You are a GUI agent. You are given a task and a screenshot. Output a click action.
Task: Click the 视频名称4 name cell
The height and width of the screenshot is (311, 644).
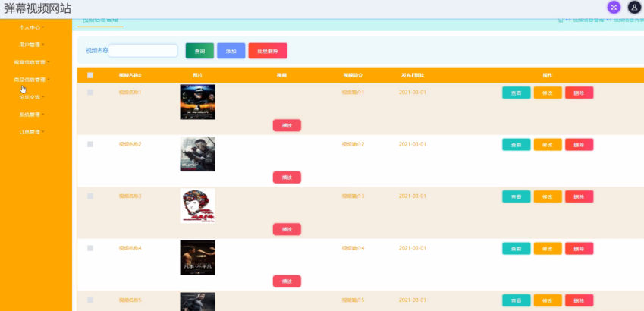pyautogui.click(x=130, y=248)
